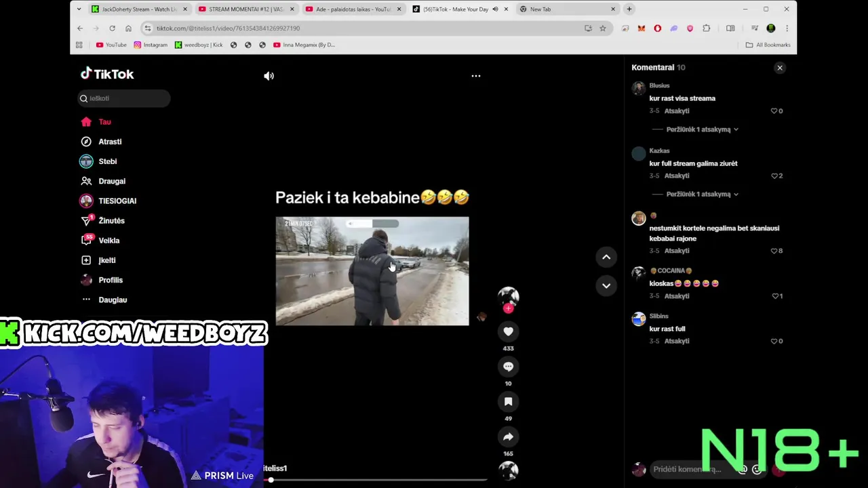Viewport: 868px width, 488px height.
Task: Open the Draugai friends page
Action: [112, 181]
